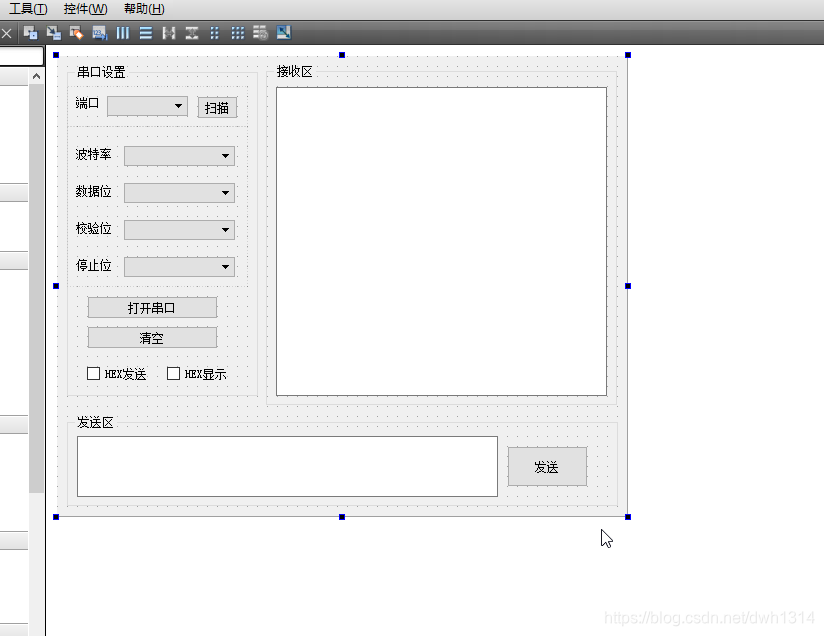Click the form's bottom-right corner selection handle

(628, 517)
